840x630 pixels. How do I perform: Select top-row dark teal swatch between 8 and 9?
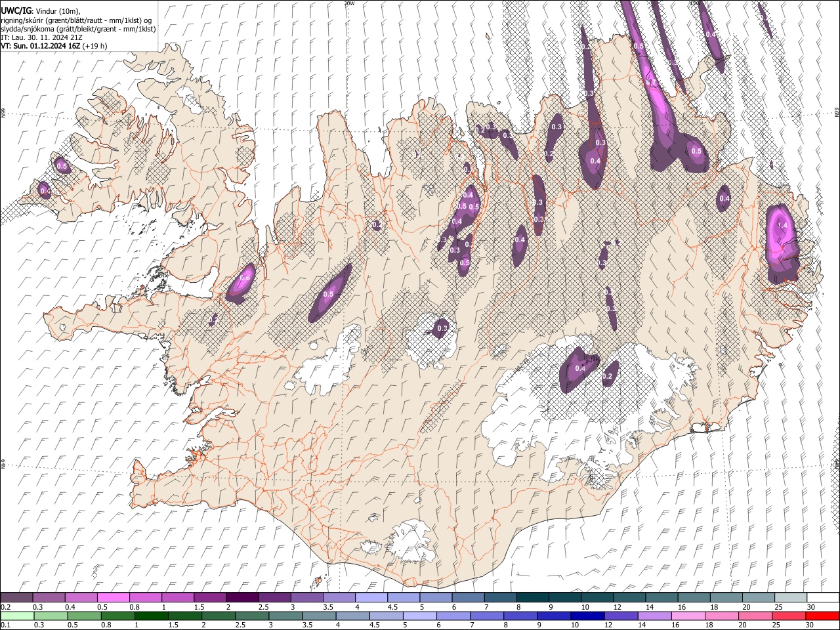532,597
